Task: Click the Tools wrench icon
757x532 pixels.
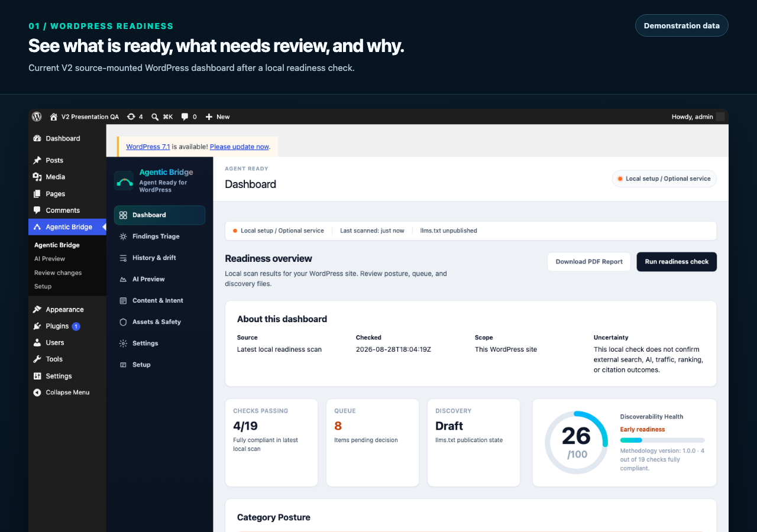Action: pyautogui.click(x=37, y=359)
